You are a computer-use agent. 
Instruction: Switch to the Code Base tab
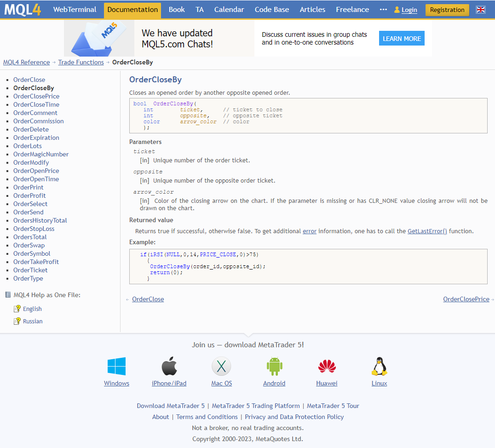pyautogui.click(x=272, y=10)
